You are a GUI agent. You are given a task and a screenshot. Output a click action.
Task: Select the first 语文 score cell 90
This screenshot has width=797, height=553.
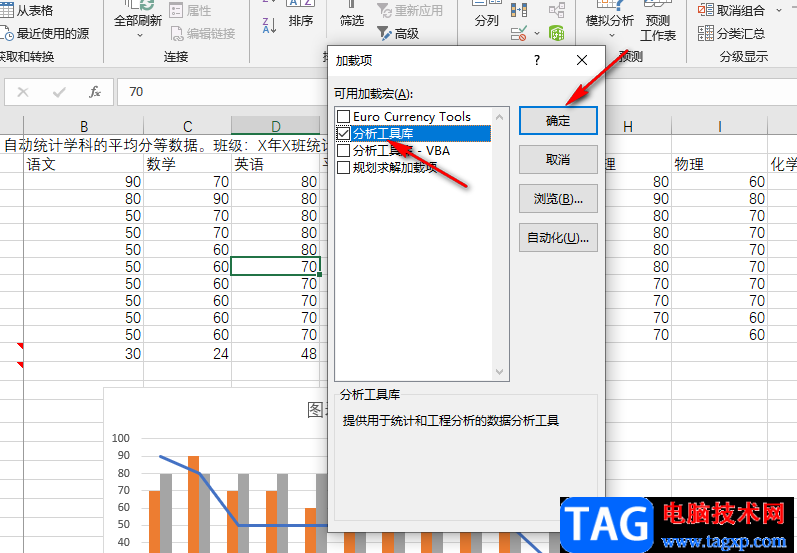coord(84,181)
